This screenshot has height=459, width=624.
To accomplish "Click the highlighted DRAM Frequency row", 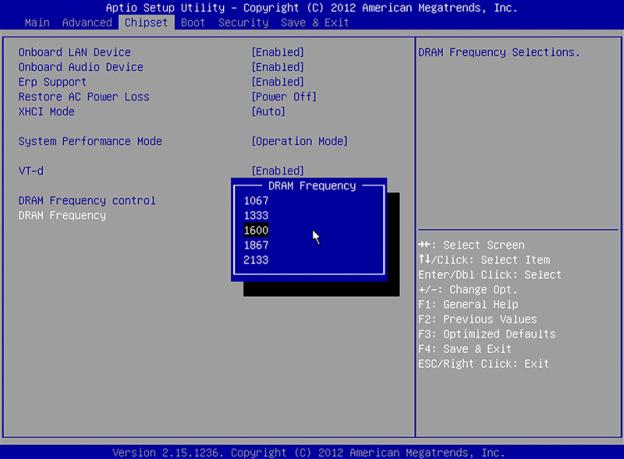I will 62,216.
